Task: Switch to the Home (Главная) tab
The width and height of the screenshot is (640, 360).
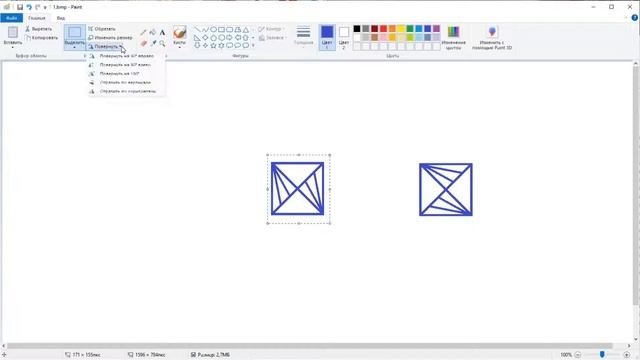Action: (37, 18)
